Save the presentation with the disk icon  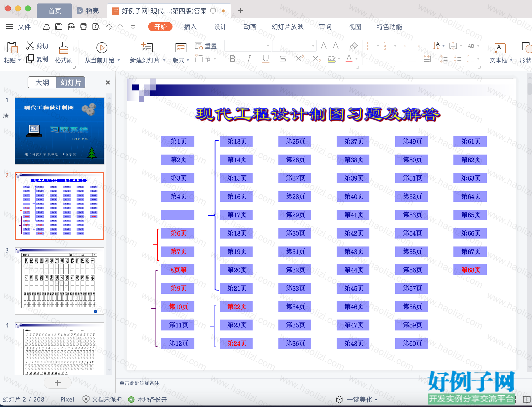click(x=59, y=27)
